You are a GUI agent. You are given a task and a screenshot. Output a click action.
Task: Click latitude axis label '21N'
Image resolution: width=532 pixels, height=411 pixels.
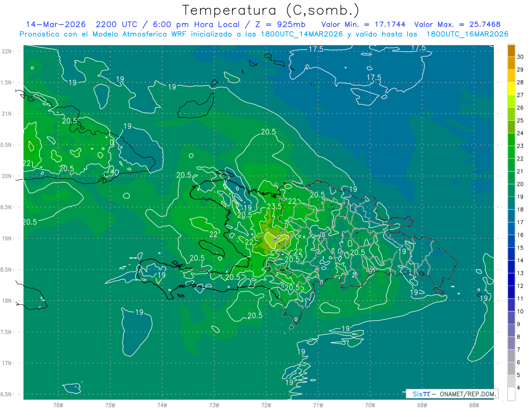tap(7, 114)
